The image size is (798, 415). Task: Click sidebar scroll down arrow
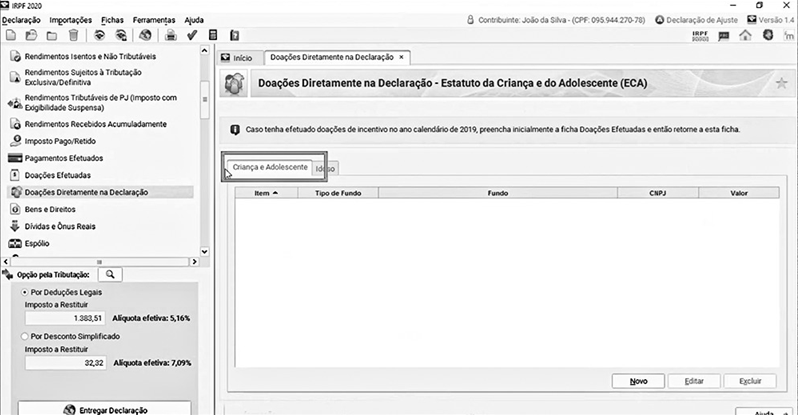[x=205, y=252]
